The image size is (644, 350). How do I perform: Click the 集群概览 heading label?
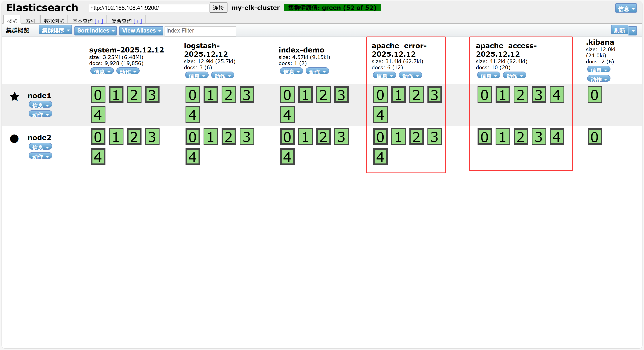(17, 30)
